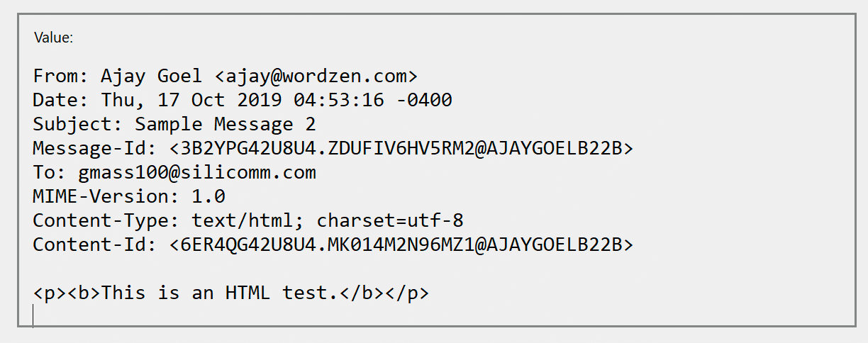Click the To: header label
Image resolution: width=868 pixels, height=343 pixels.
(44, 172)
